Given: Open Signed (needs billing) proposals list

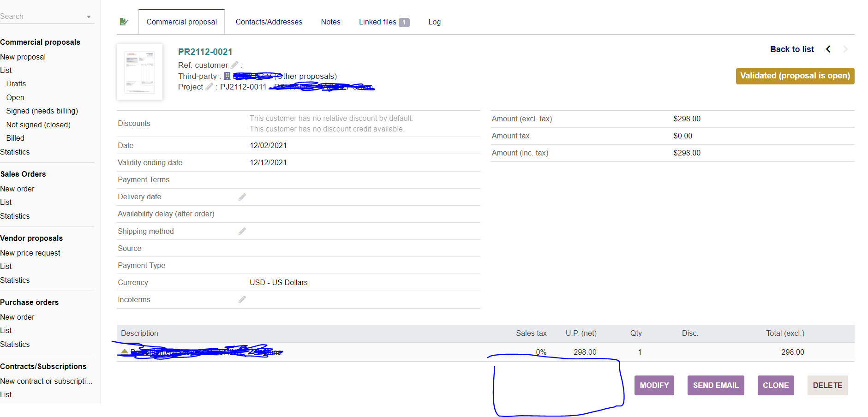Looking at the screenshot, I should [x=42, y=111].
